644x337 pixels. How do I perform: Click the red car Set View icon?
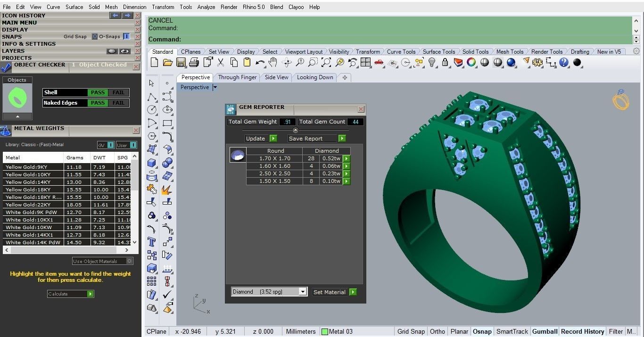pyautogui.click(x=379, y=62)
